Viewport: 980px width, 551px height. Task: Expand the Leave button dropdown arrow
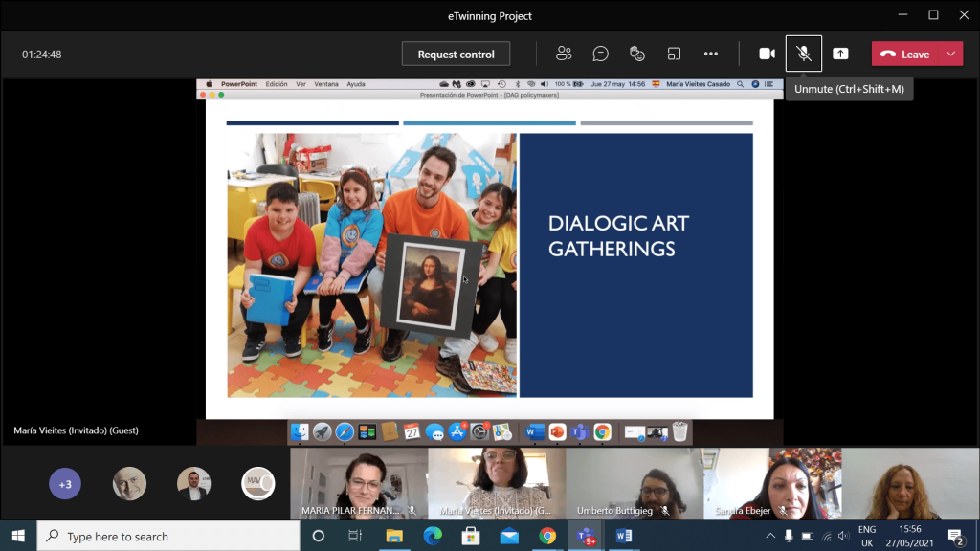[951, 54]
